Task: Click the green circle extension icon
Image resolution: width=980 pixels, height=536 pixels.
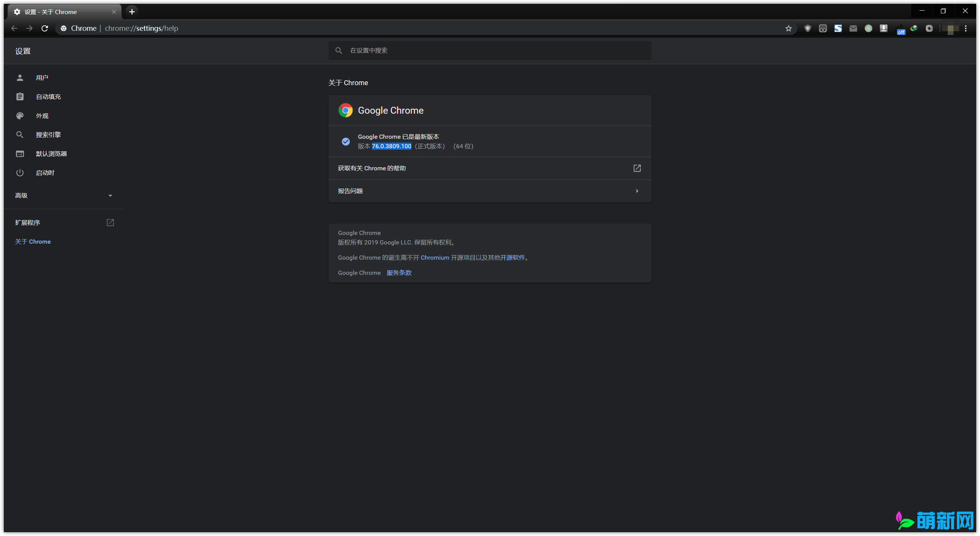Action: click(x=868, y=28)
